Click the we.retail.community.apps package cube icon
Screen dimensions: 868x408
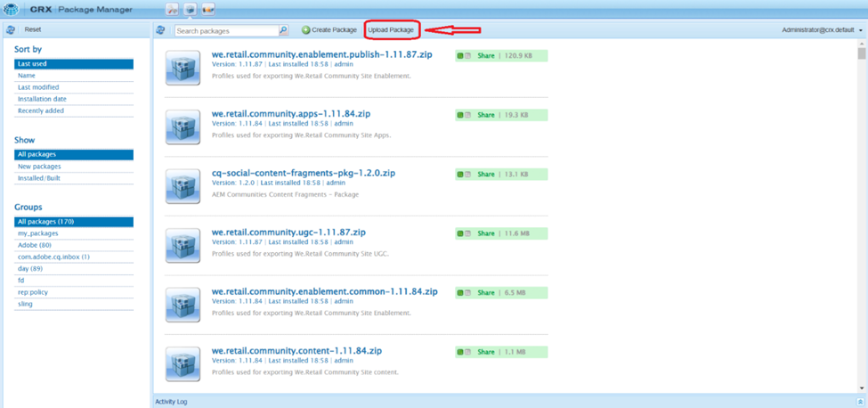click(x=183, y=126)
